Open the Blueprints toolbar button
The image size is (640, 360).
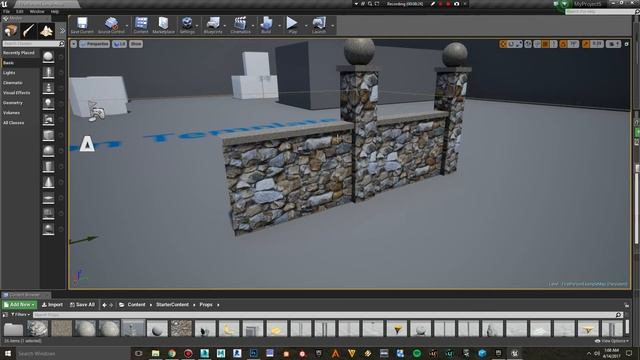(213, 25)
